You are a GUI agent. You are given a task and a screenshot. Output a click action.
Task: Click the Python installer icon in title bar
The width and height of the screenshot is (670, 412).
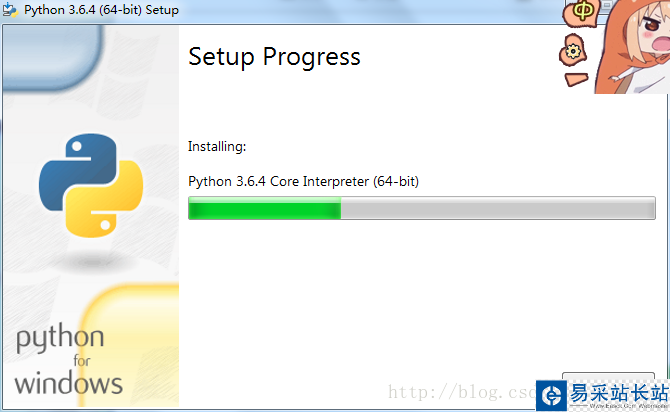(x=10, y=9)
